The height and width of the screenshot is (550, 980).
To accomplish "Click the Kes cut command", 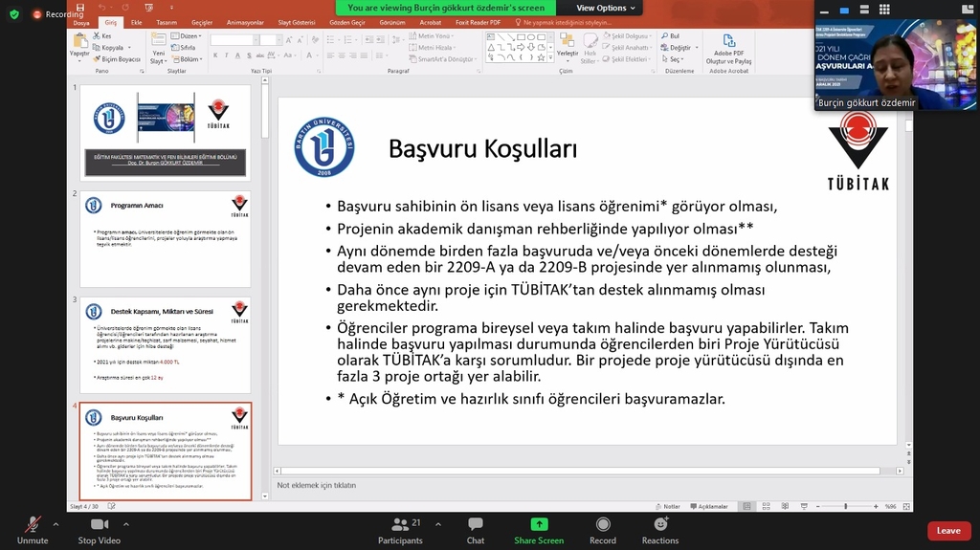I will [x=101, y=36].
